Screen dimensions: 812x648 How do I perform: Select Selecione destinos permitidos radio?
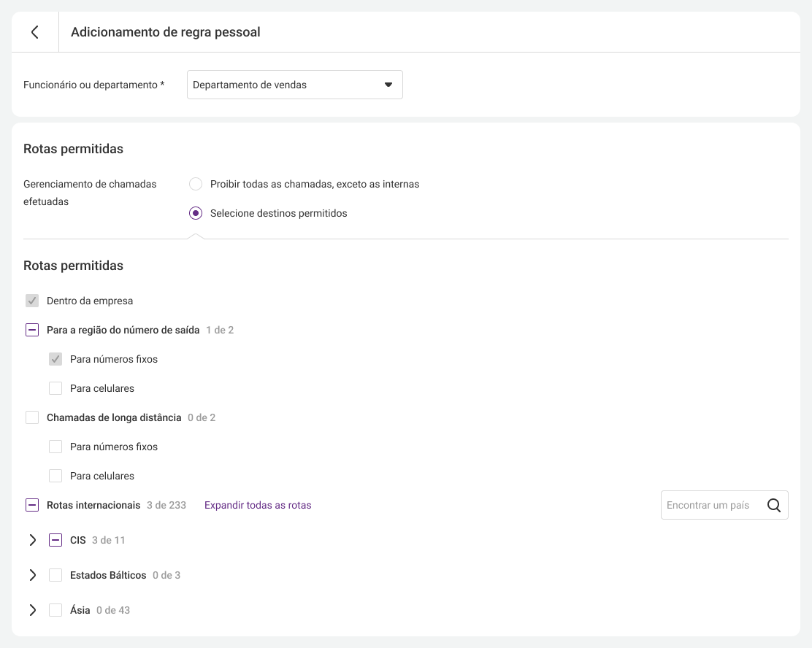click(196, 213)
